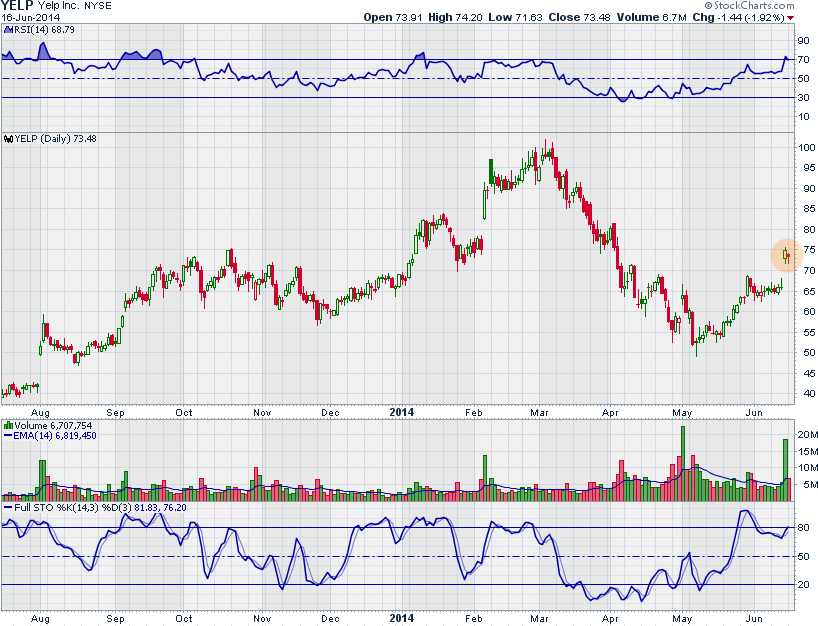Click the latest candlestick on the price chart

pyautogui.click(x=789, y=256)
